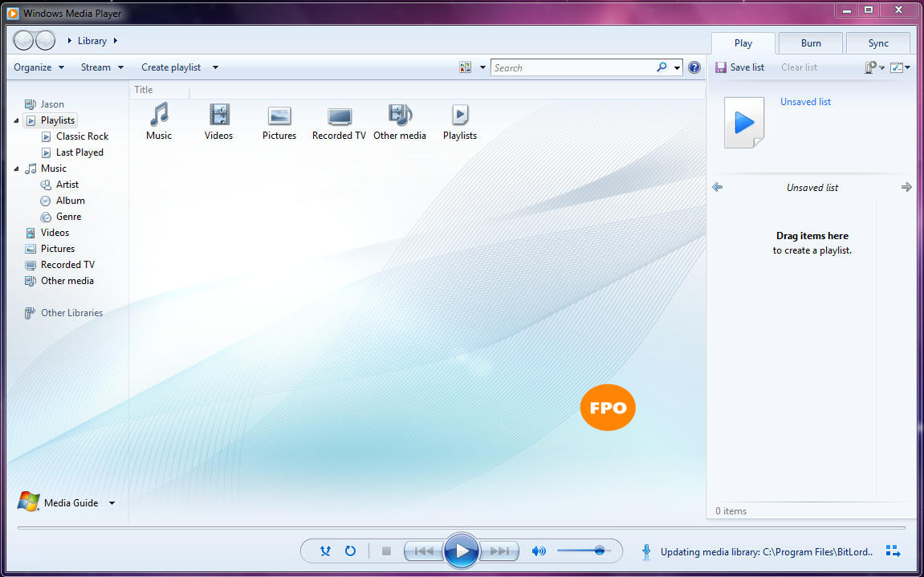Collapse the Playlists tree node

pyautogui.click(x=17, y=120)
